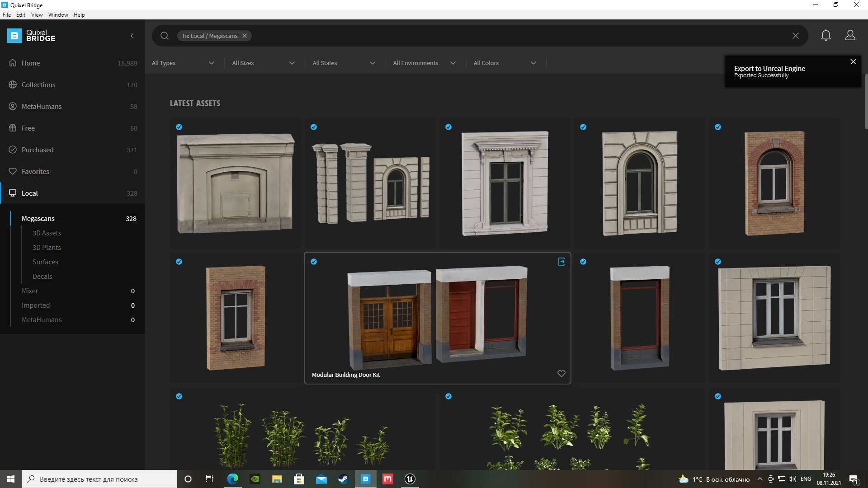Open MetaHumans section with 58 items

(72, 106)
